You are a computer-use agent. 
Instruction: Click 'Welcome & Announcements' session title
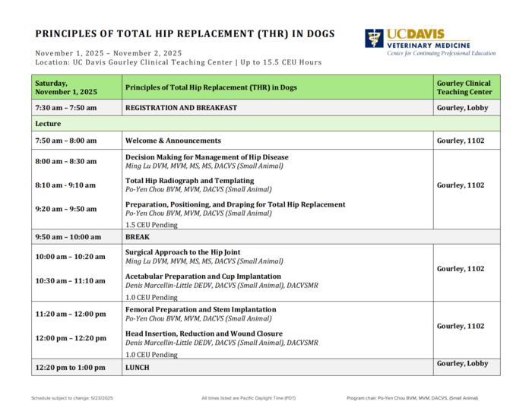coord(173,141)
